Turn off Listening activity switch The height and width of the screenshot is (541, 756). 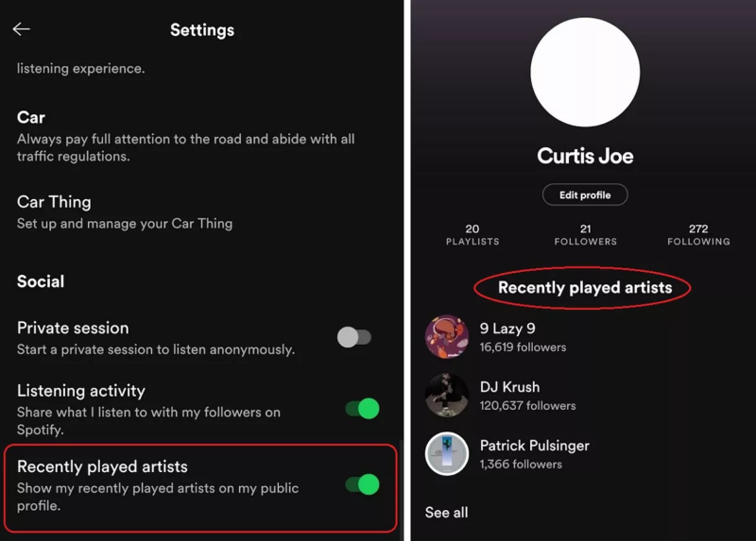(x=363, y=409)
